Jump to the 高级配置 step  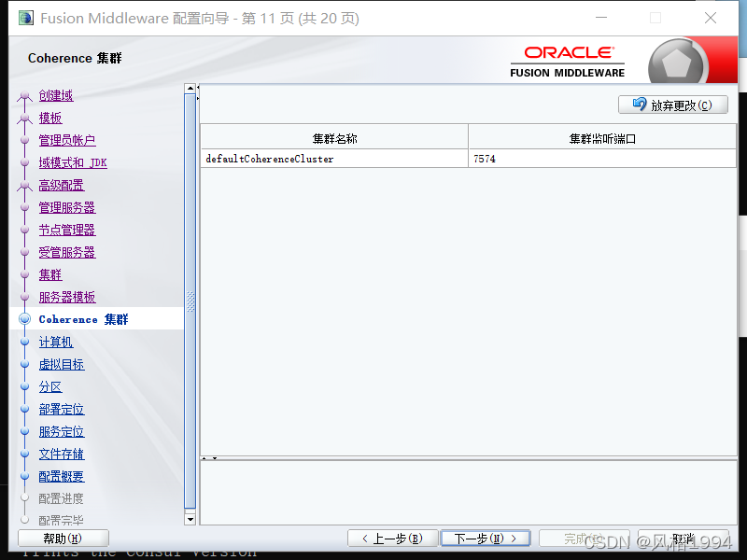pos(62,185)
